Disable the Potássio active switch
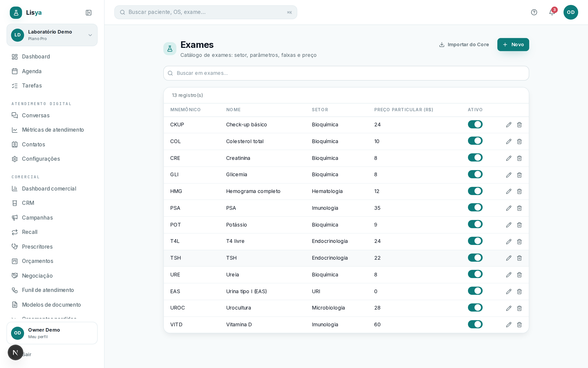This screenshot has height=368, width=588. 475,224
